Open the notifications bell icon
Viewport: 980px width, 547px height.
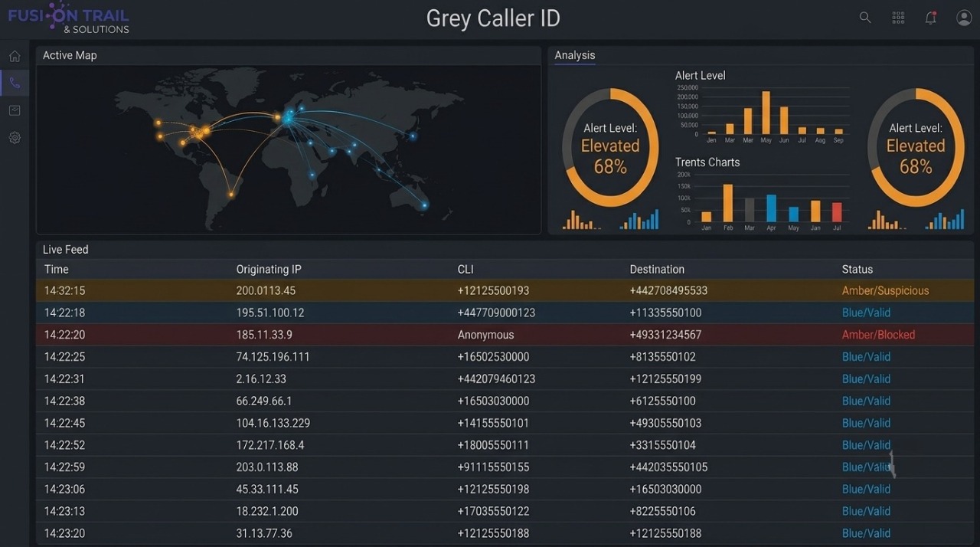tap(931, 18)
